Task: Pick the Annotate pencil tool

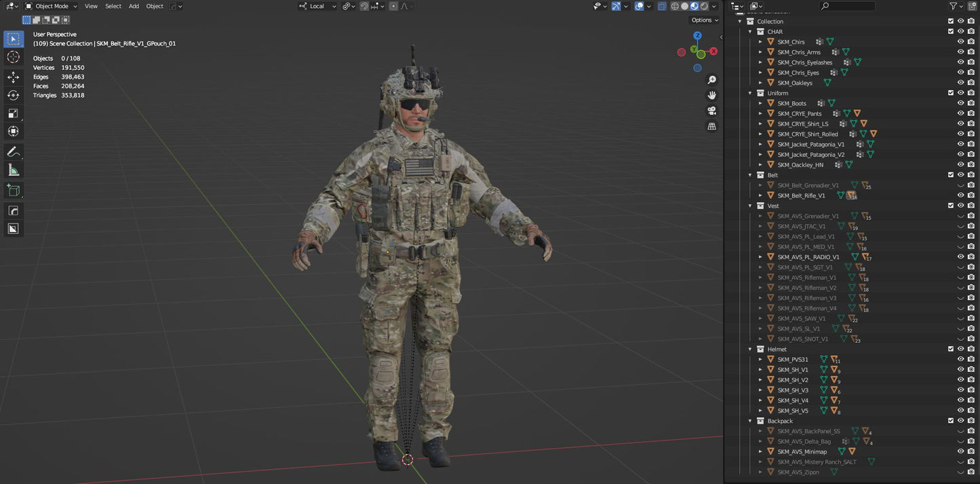Action: (x=13, y=152)
